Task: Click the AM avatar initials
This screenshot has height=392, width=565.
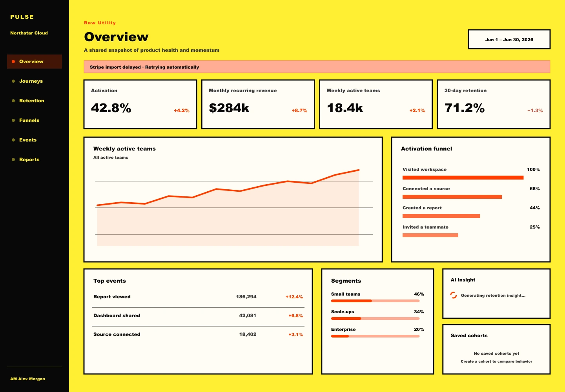Action: point(13,379)
